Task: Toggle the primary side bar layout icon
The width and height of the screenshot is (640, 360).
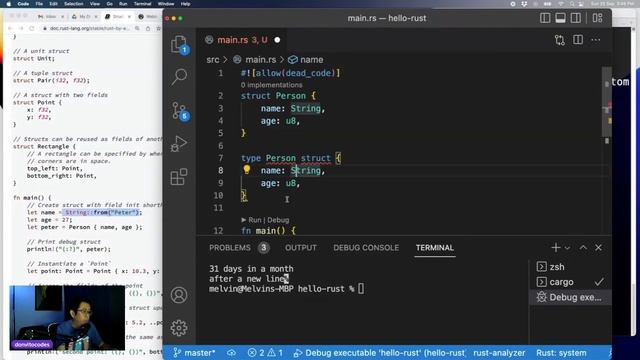Action: tap(545, 18)
